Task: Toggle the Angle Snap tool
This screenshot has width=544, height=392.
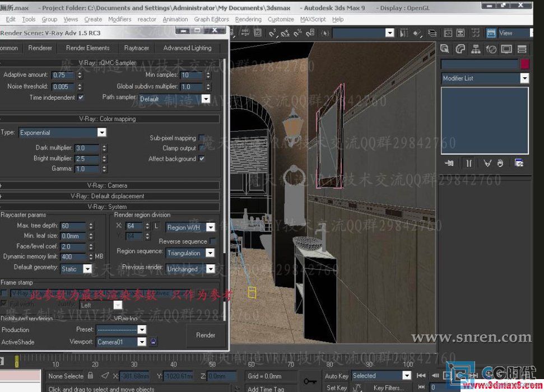Action: tap(285, 33)
